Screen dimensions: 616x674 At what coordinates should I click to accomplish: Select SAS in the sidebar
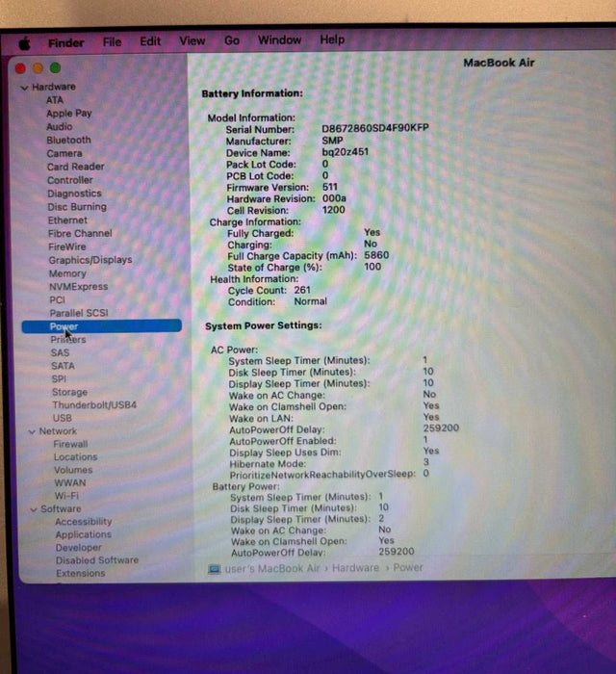coord(60,353)
